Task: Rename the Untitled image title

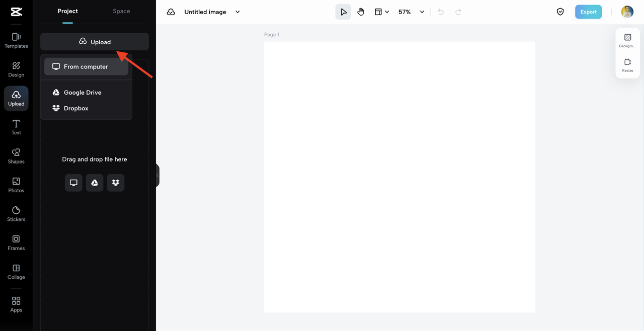Action: click(205, 12)
